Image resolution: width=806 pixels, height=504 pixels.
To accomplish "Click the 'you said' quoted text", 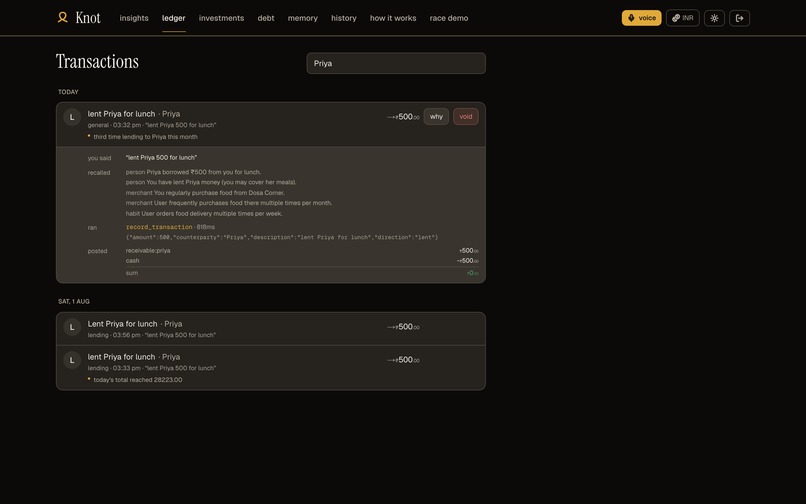I will tap(161, 158).
